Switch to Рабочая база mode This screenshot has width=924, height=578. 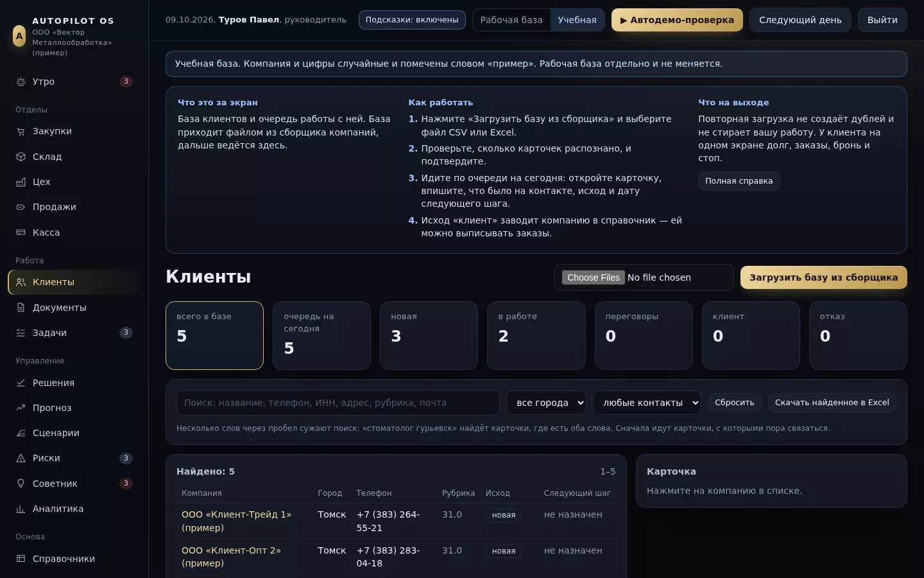[x=511, y=20]
